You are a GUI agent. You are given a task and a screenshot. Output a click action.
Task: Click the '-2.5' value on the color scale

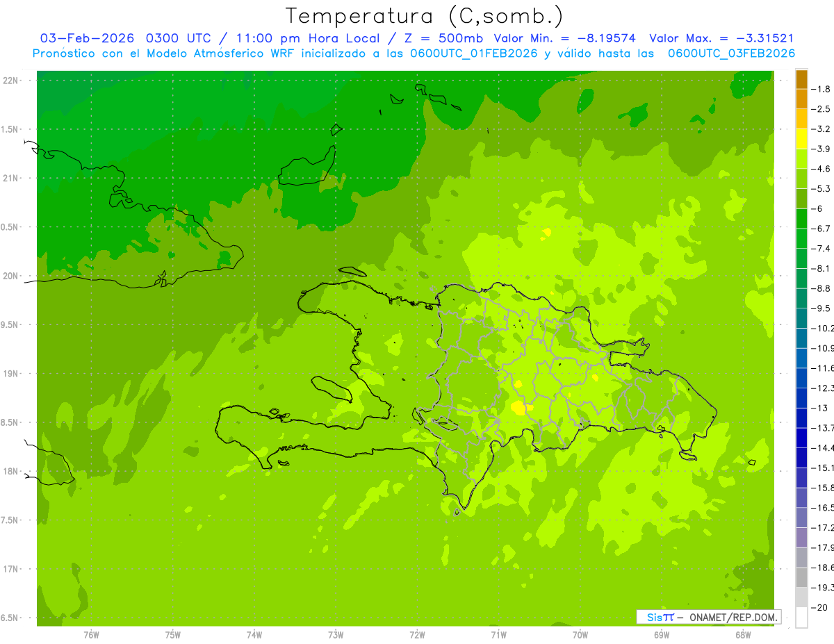point(821,109)
